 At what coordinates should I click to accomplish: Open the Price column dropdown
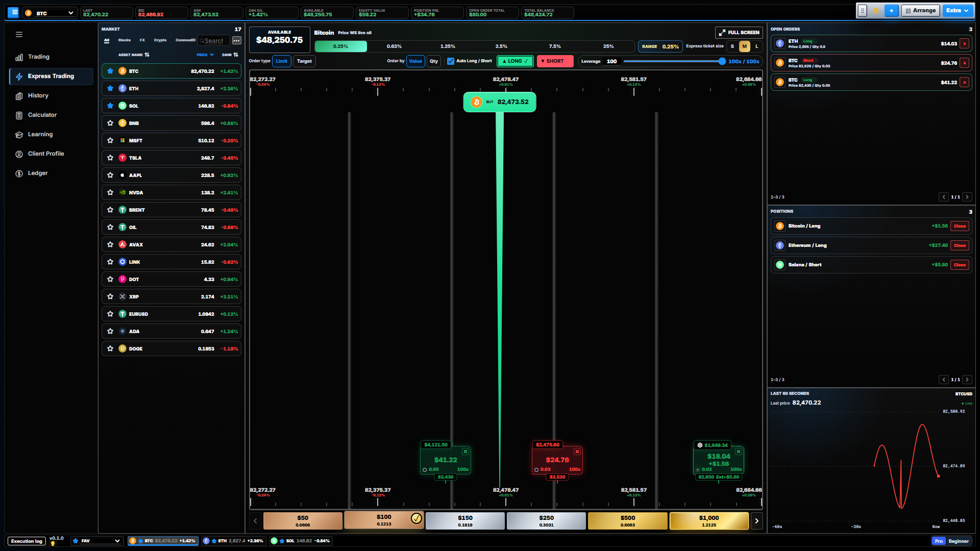tap(205, 55)
